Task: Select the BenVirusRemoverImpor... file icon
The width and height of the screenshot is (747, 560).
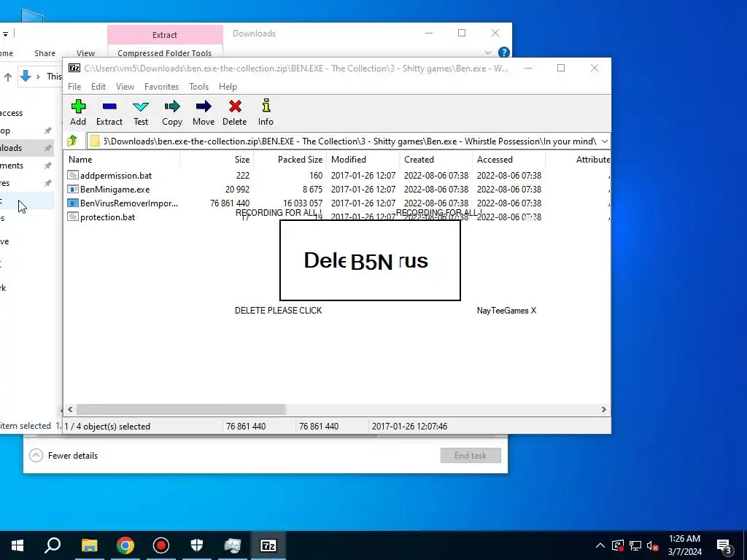Action: [72, 203]
